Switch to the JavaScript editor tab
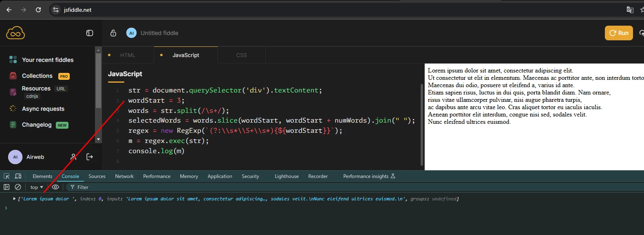 (186, 55)
